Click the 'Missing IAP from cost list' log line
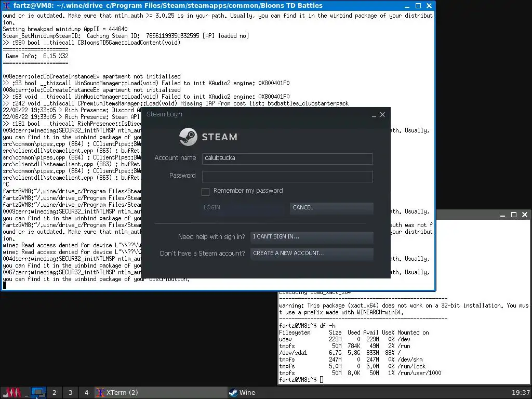This screenshot has height=399, width=532. coord(176,103)
